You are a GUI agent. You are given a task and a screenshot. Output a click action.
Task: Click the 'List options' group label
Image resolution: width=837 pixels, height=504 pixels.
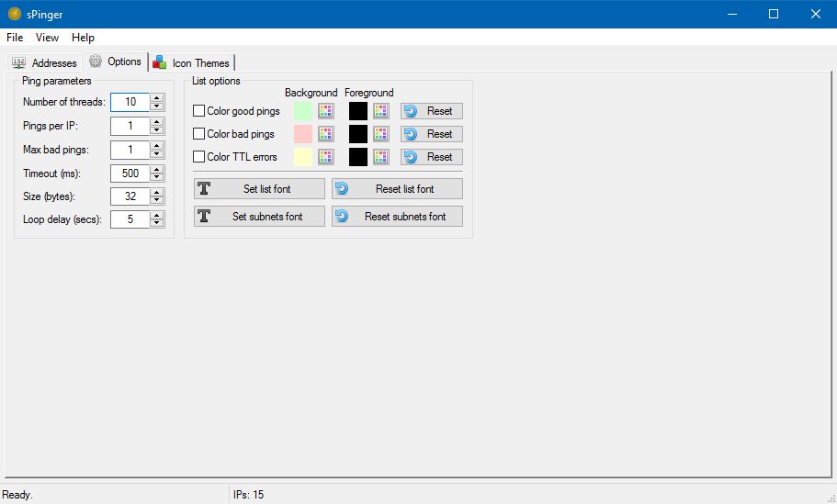pyautogui.click(x=216, y=81)
